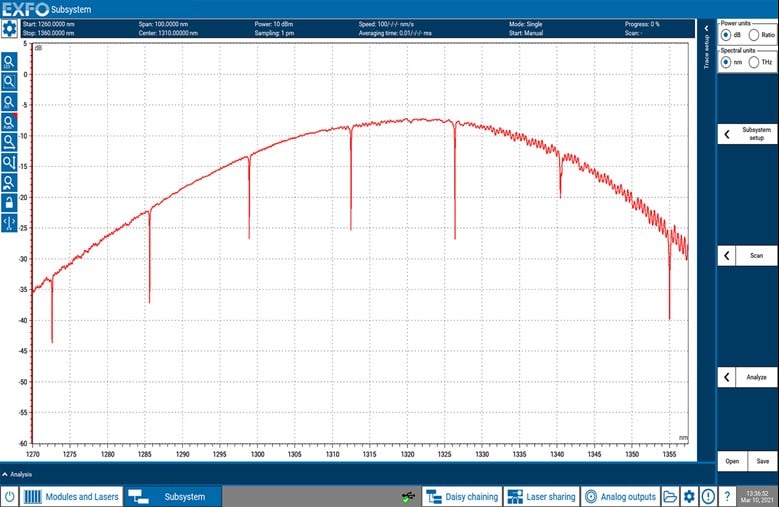Switch to Modules and Lasers tab
Viewport: 779px width, 507px height.
70,496
